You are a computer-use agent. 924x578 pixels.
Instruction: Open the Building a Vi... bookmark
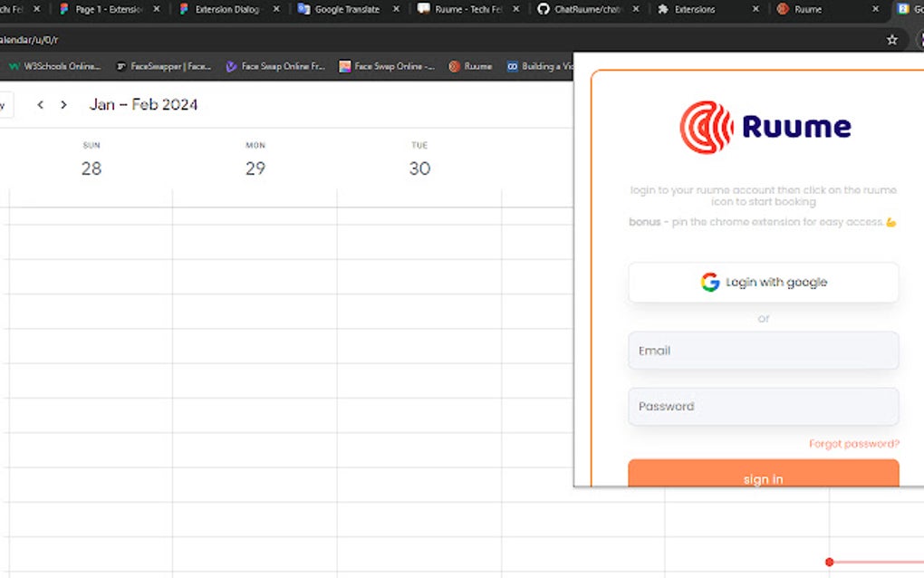(x=539, y=66)
